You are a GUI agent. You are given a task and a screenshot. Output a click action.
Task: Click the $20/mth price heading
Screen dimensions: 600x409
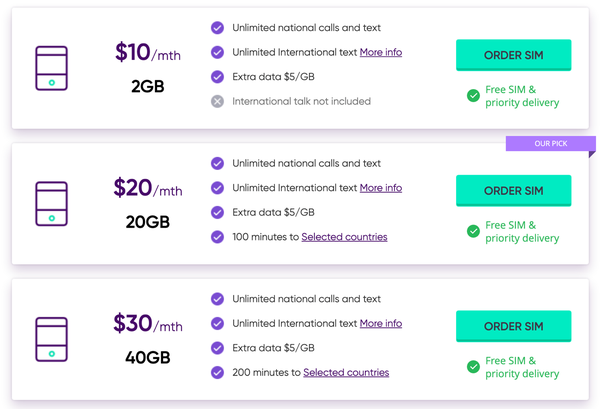[148, 188]
